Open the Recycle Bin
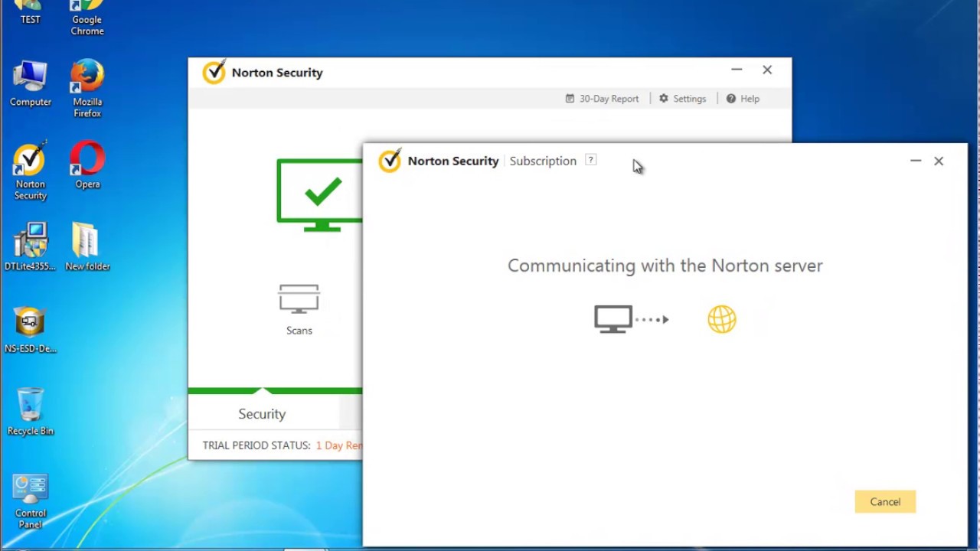This screenshot has height=551, width=980. coord(30,412)
